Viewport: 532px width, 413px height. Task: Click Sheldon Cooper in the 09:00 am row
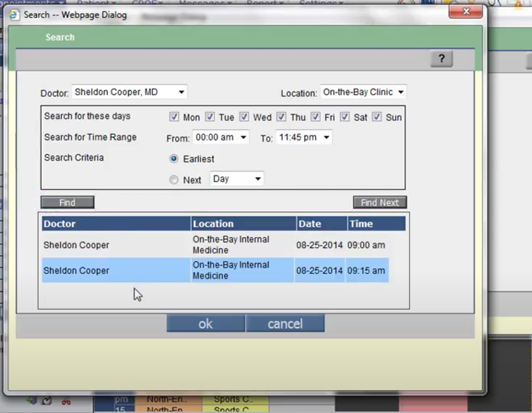[x=76, y=245]
